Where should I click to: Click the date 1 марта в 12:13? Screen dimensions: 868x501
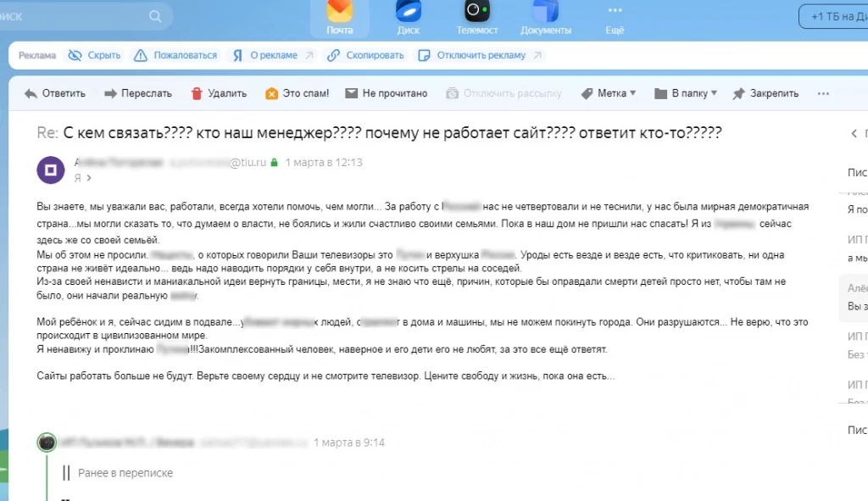[x=324, y=163]
